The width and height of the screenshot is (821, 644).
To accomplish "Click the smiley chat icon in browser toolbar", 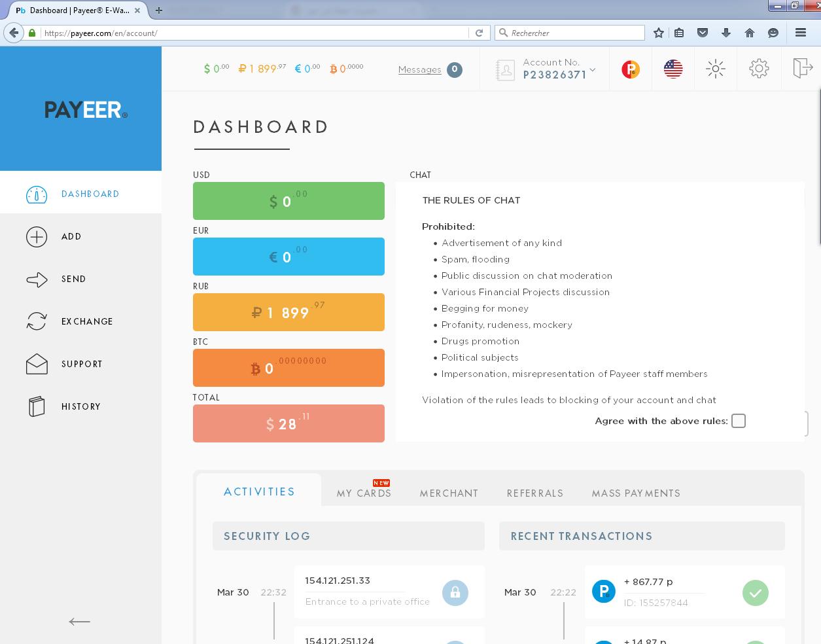I will coord(773,33).
